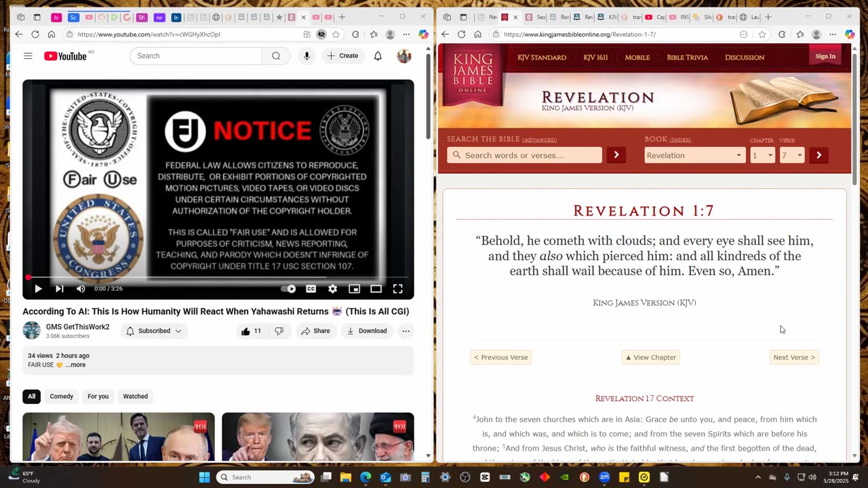
Task: Go to home page in the Bible browser window
Action: click(477, 34)
